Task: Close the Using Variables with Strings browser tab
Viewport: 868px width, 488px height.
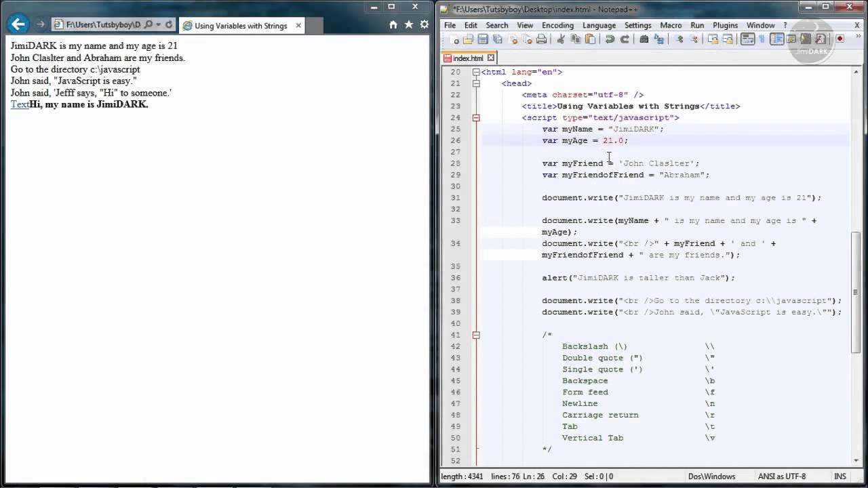Action: click(x=298, y=26)
